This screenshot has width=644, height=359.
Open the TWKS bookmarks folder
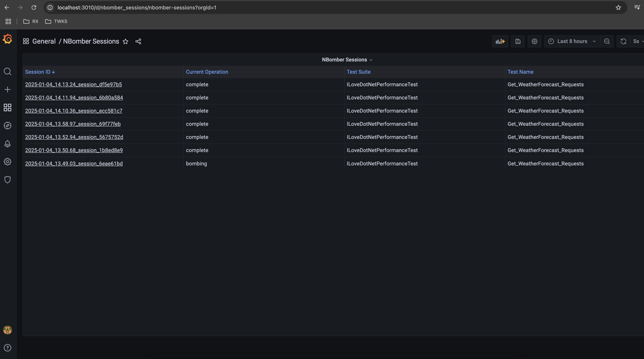coord(56,21)
